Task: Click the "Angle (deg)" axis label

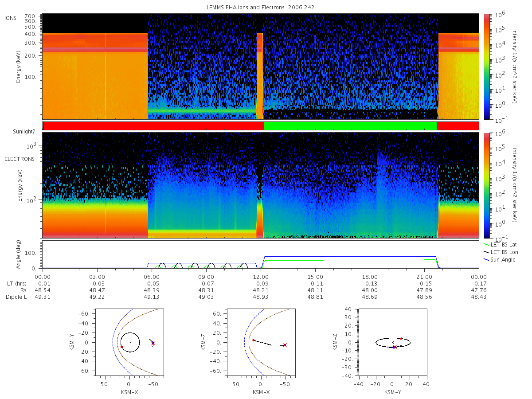Action: [19, 254]
